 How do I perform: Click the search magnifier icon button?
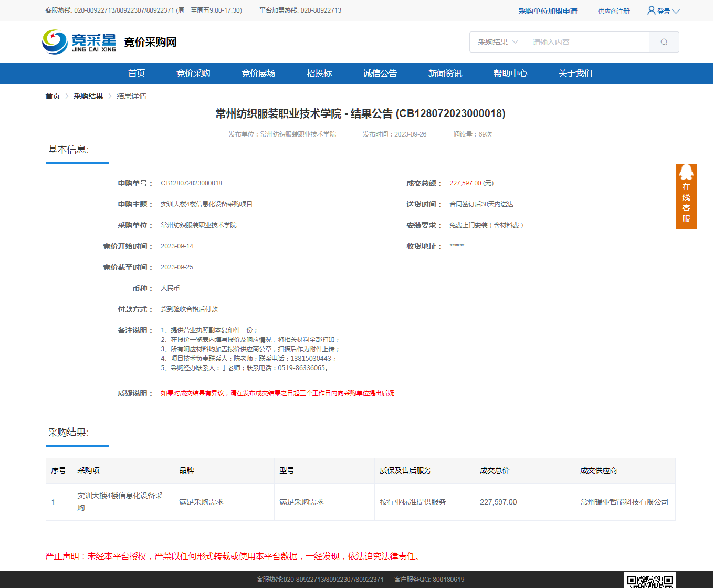click(664, 42)
